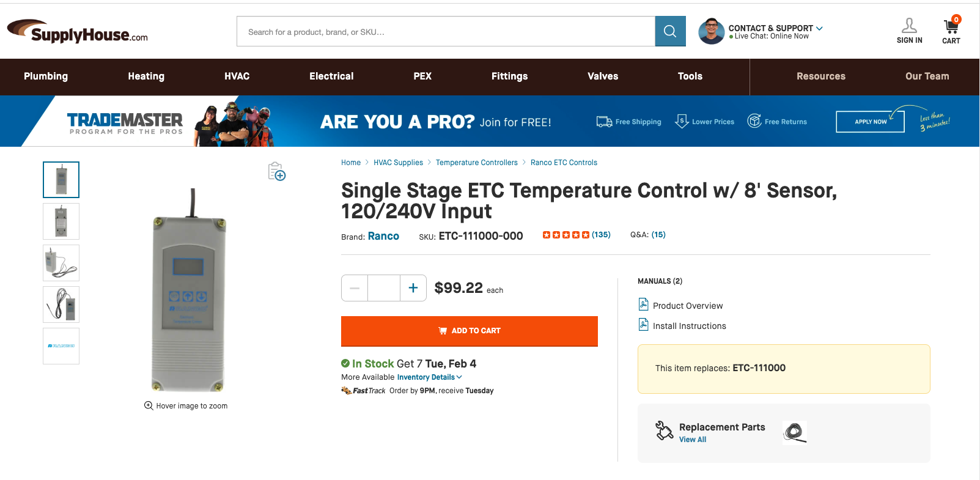The image size is (980, 480).
Task: Click the magnifier search button
Action: coord(670,31)
